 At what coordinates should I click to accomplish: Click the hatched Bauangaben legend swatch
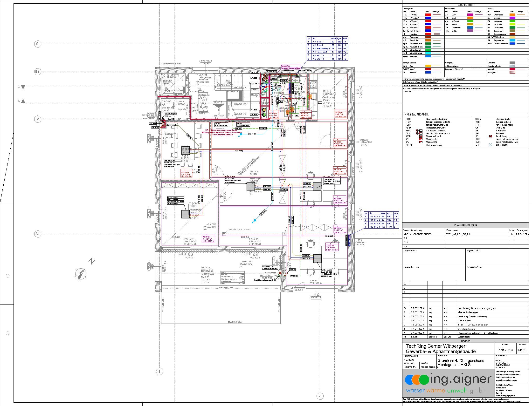pos(512,72)
